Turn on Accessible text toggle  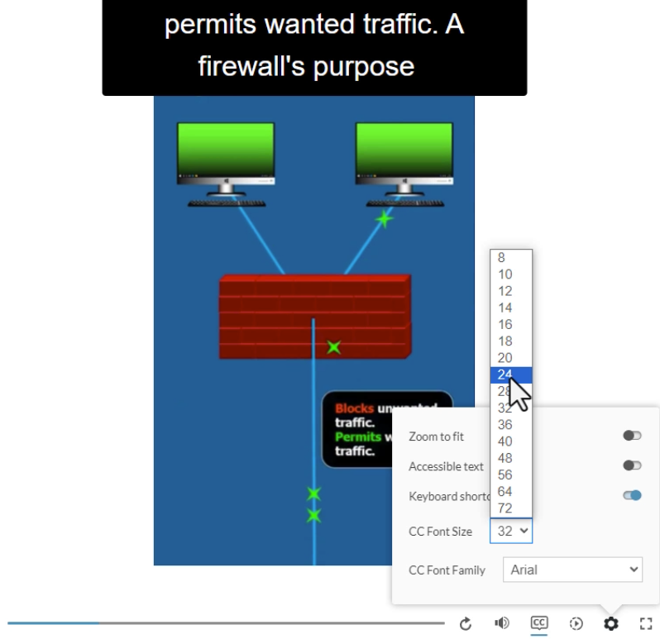point(632,465)
